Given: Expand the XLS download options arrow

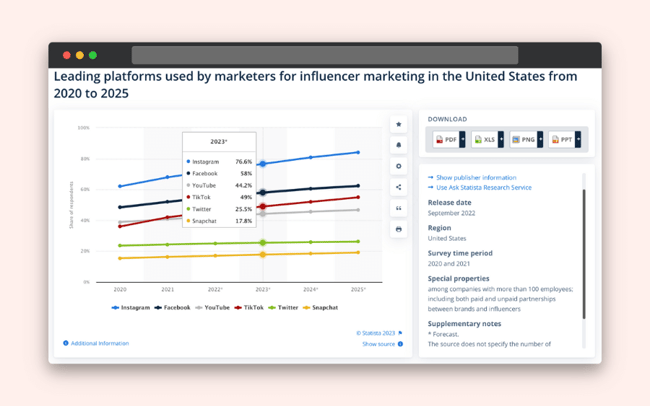Looking at the screenshot, I should pos(501,140).
